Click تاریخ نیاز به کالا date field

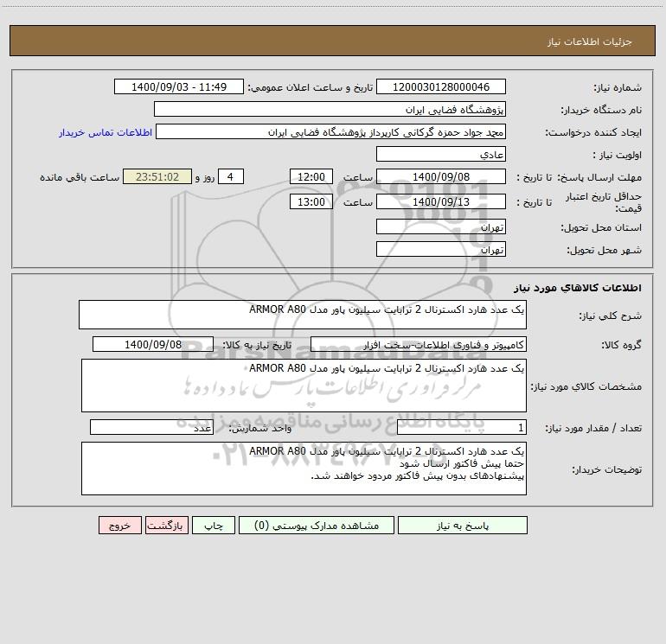click(x=153, y=344)
